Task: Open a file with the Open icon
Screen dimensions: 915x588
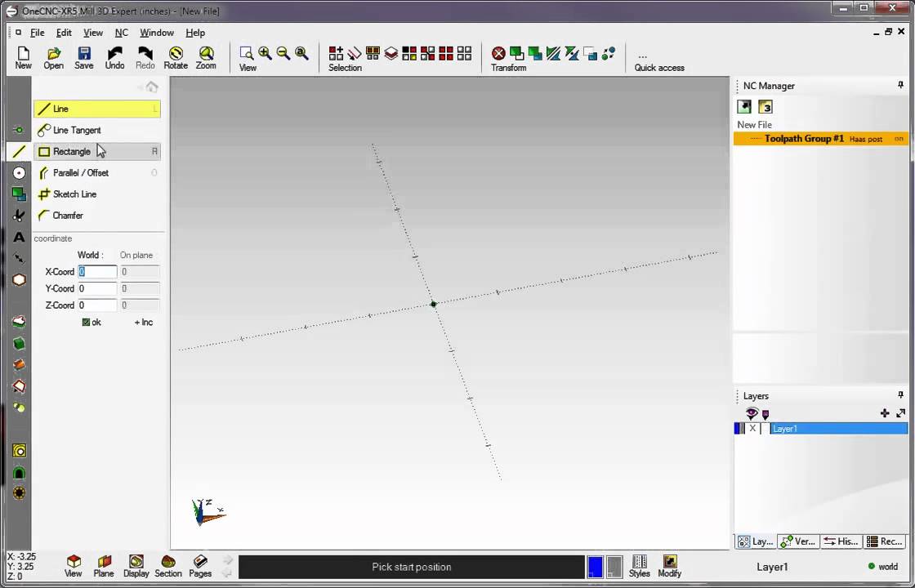Action: click(x=54, y=58)
